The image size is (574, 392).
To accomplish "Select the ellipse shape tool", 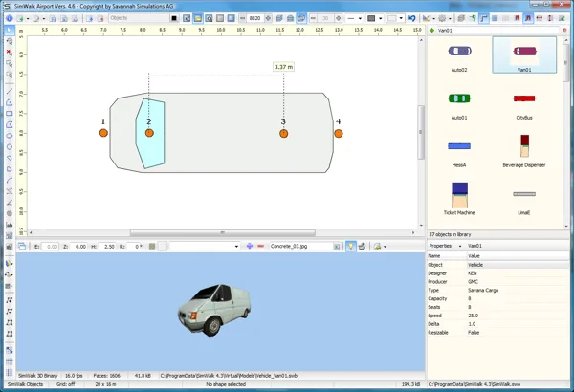I will tap(10, 136).
